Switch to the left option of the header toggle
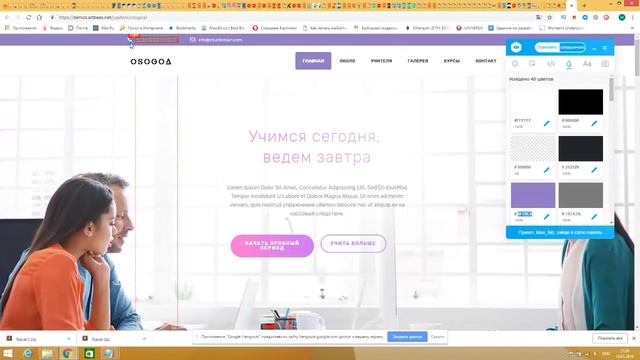 547,48
